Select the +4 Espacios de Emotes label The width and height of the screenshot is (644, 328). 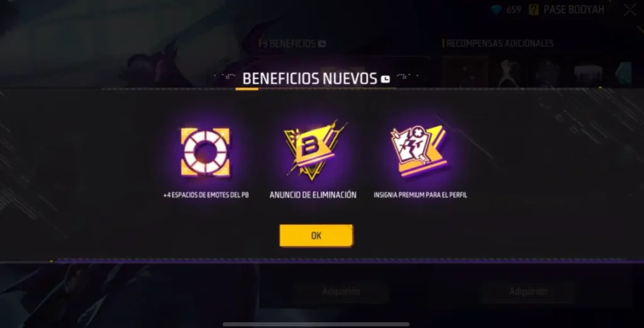point(206,195)
